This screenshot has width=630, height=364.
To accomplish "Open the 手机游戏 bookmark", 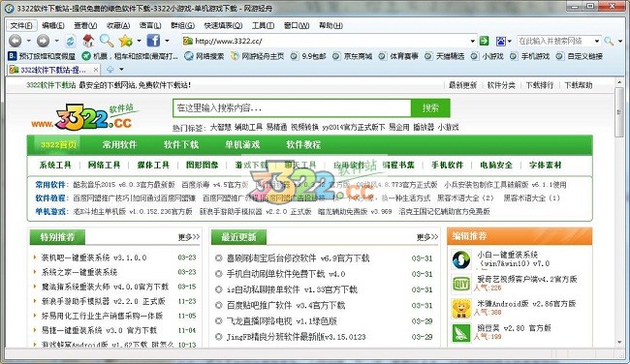I will pos(530,56).
